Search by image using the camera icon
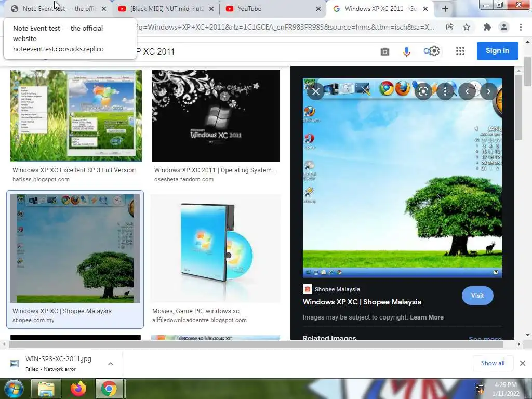 [385, 51]
